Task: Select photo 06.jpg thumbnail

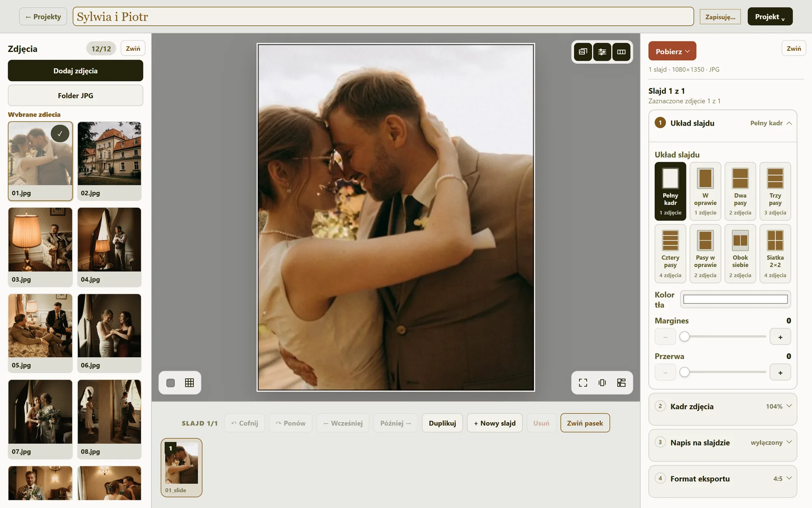Action: point(109,333)
